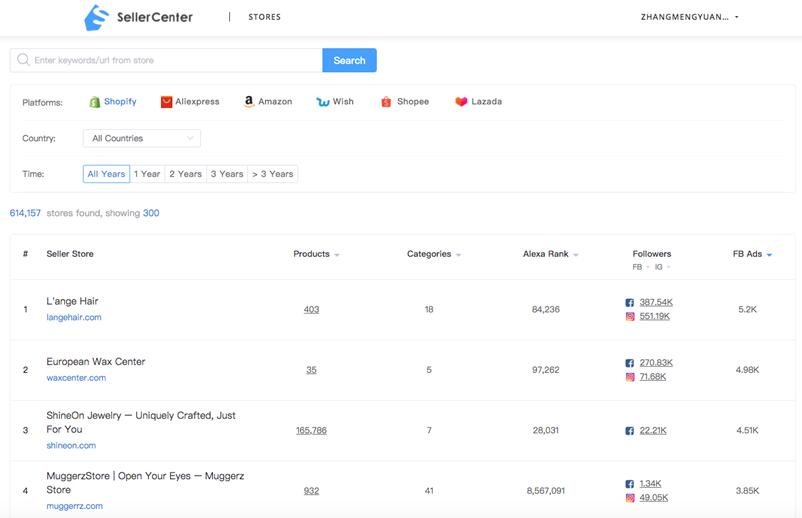Click Instagram icon in MuggerzStore row
Image resolution: width=802 pixels, height=518 pixels.
(630, 498)
